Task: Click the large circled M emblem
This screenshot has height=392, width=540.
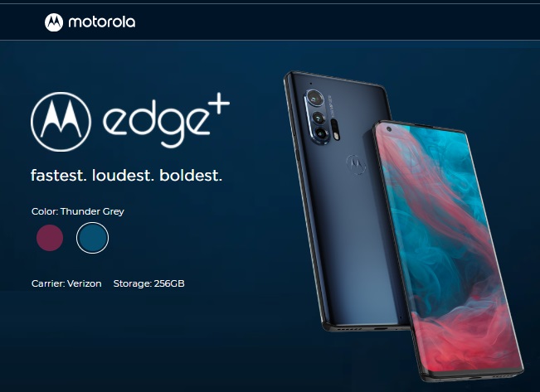Action: (x=61, y=122)
